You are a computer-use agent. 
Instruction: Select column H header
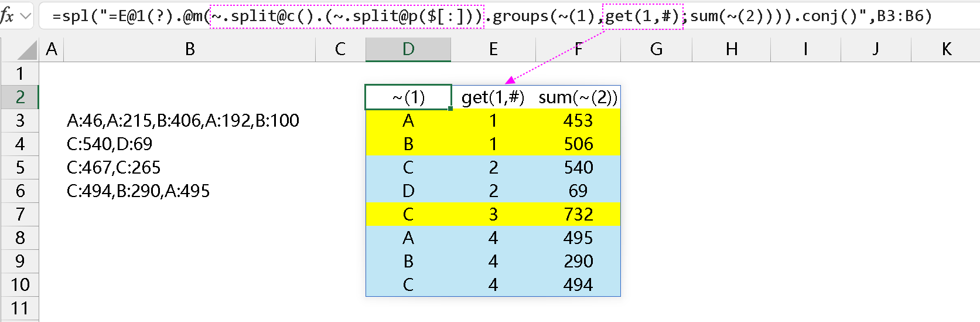(x=731, y=49)
